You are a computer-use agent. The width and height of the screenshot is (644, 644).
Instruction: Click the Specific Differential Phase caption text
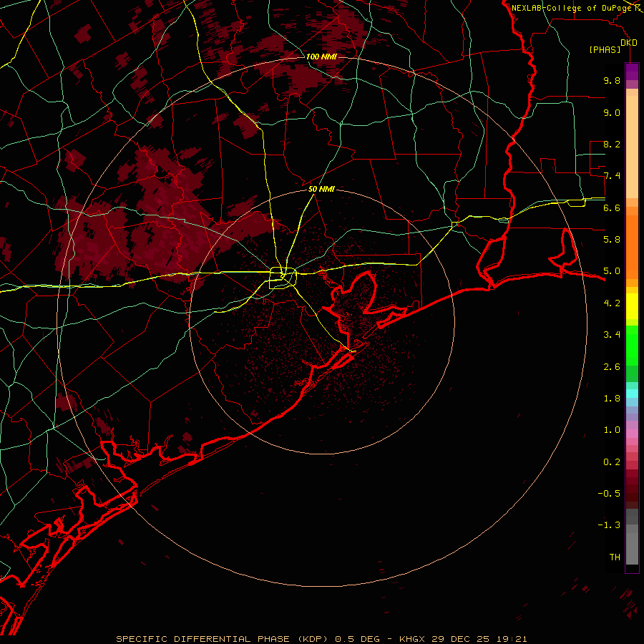pos(321,639)
